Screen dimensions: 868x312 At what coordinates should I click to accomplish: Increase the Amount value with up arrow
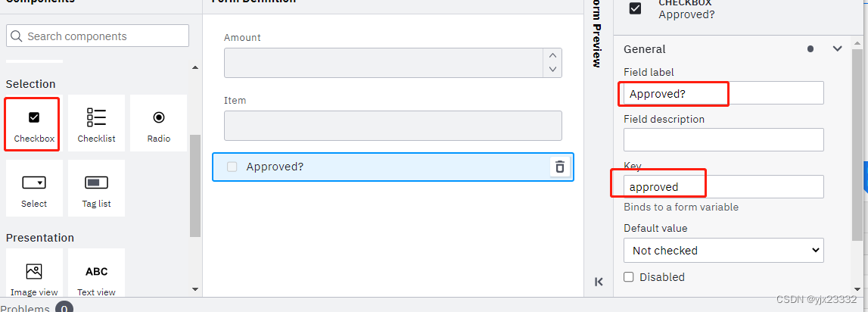pos(553,55)
